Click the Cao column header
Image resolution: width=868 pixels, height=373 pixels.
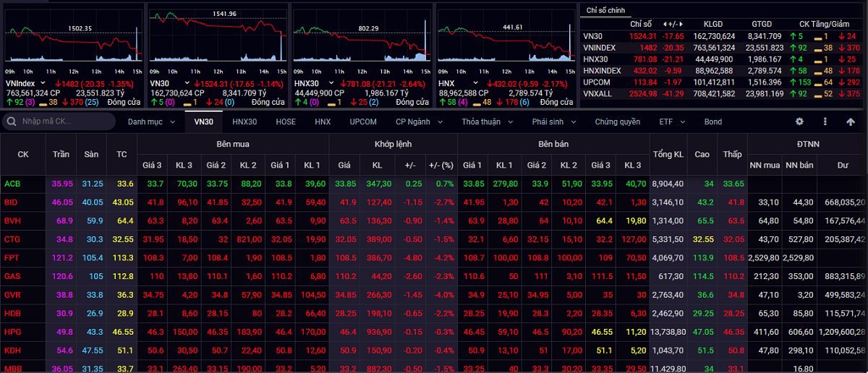702,154
